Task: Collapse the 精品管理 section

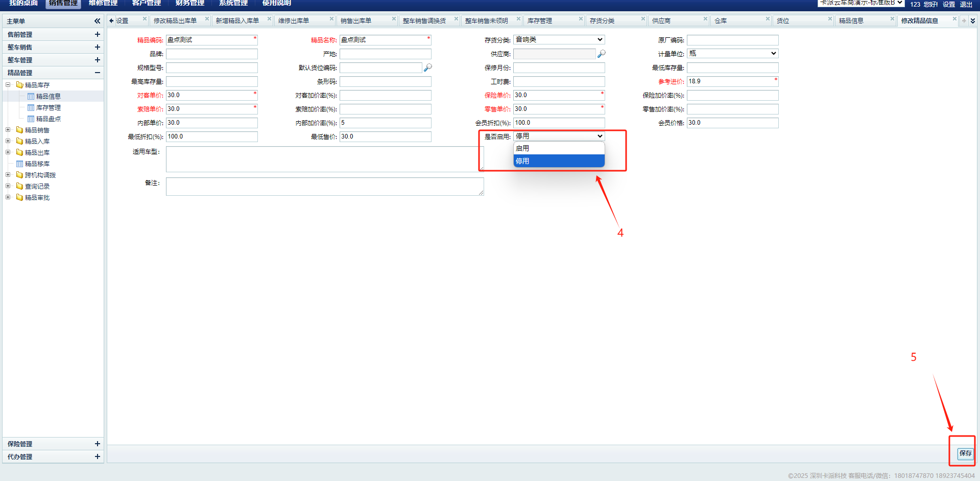Action: pos(97,73)
